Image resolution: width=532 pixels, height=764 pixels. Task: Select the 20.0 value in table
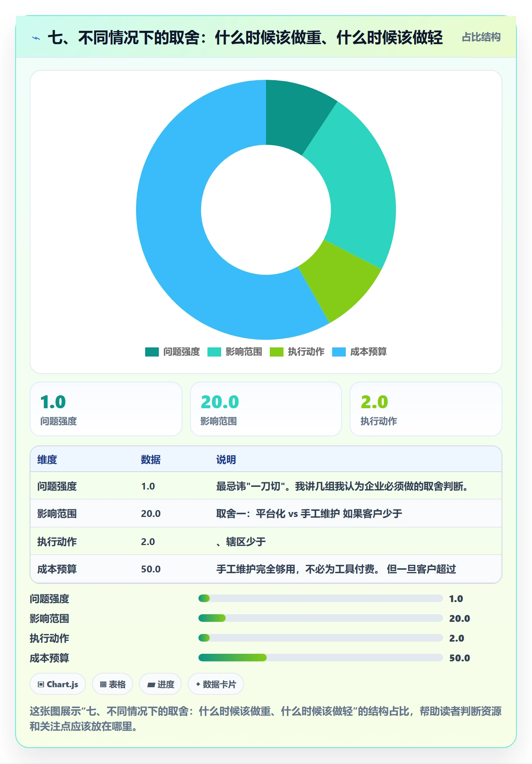(151, 514)
